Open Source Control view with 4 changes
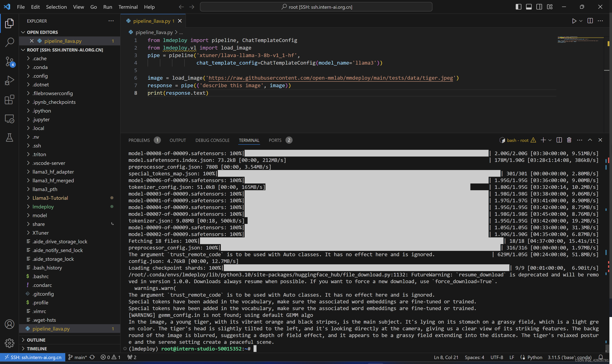This screenshot has height=364, width=612. coord(9,61)
